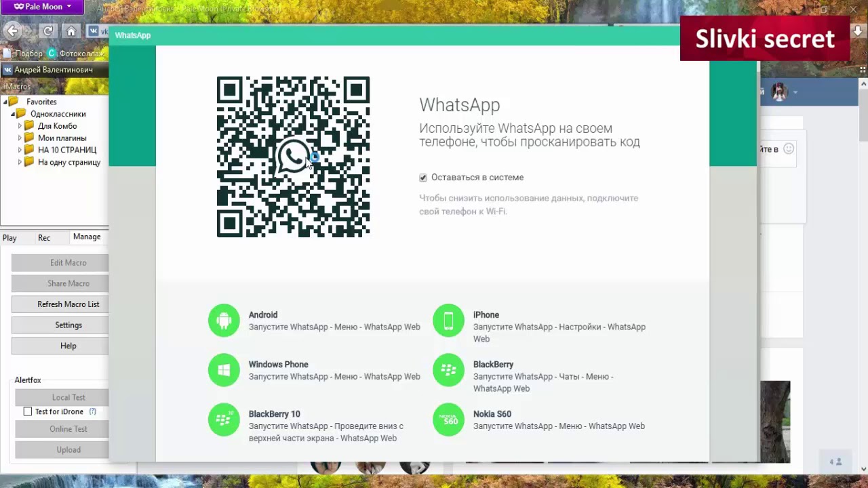The width and height of the screenshot is (868, 488).
Task: Click the iPhone heading text
Action: pos(486,315)
